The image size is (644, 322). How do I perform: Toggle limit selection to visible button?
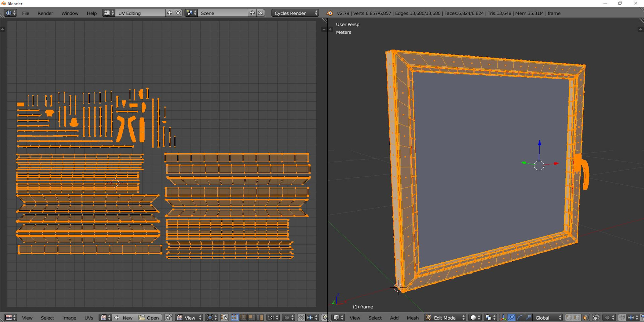coord(596,318)
